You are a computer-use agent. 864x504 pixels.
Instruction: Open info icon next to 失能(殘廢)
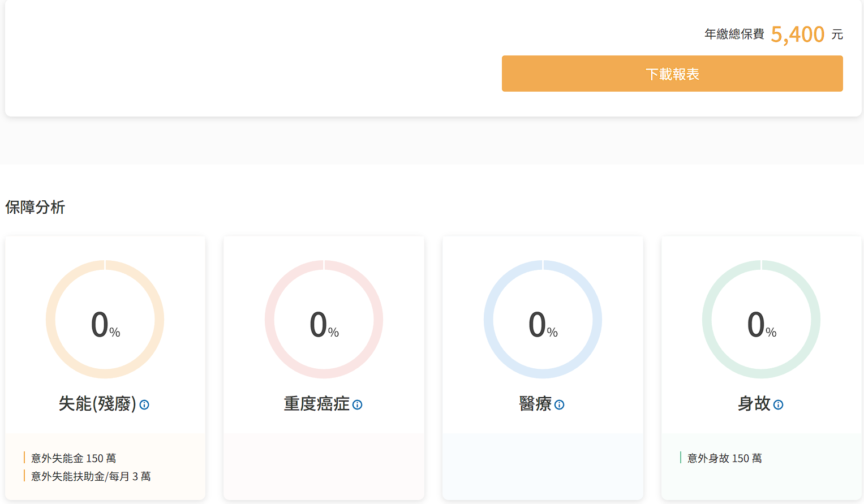pos(144,404)
